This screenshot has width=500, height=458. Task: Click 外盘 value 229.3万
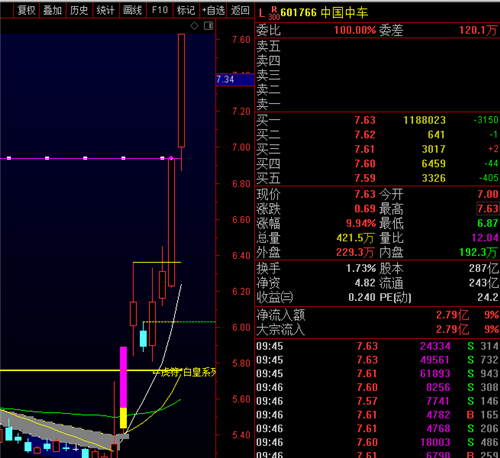[355, 252]
